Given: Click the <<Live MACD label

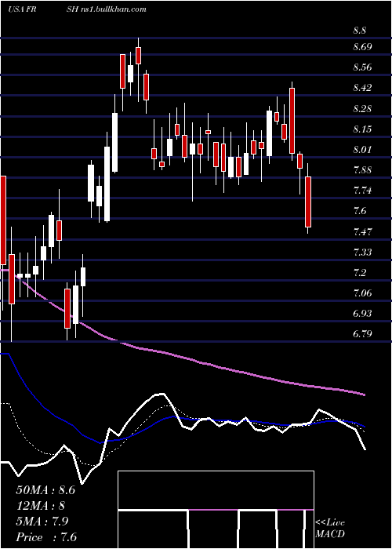Looking at the screenshot, I should (x=330, y=529).
